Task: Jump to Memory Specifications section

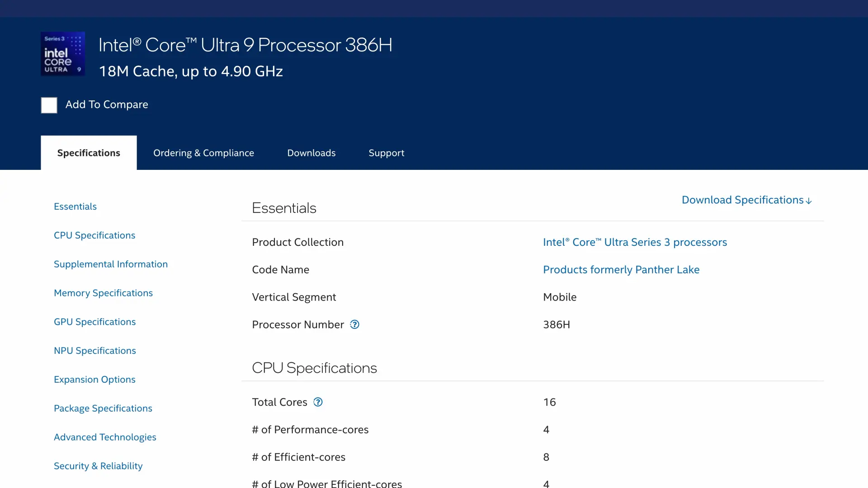Action: coord(103,293)
